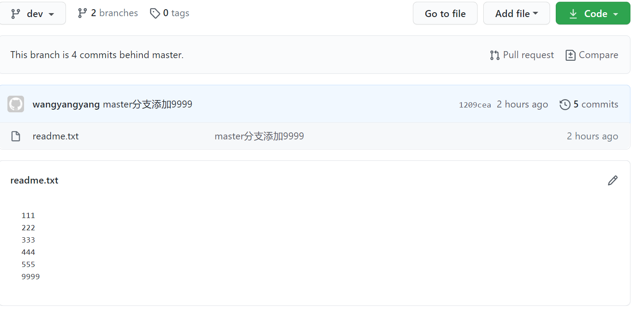This screenshot has height=312, width=644.
Task: Click the Pull request icon
Action: [495, 55]
